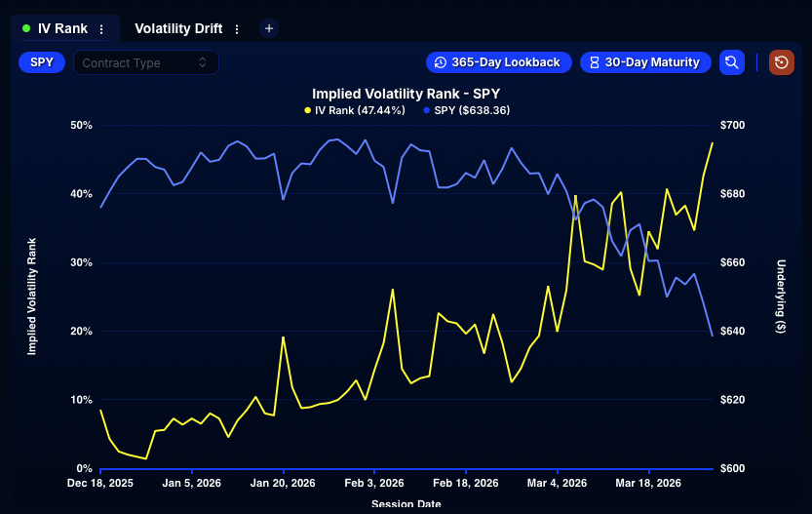Add a new tab with plus button
The height and width of the screenshot is (514, 812).
pos(269,28)
